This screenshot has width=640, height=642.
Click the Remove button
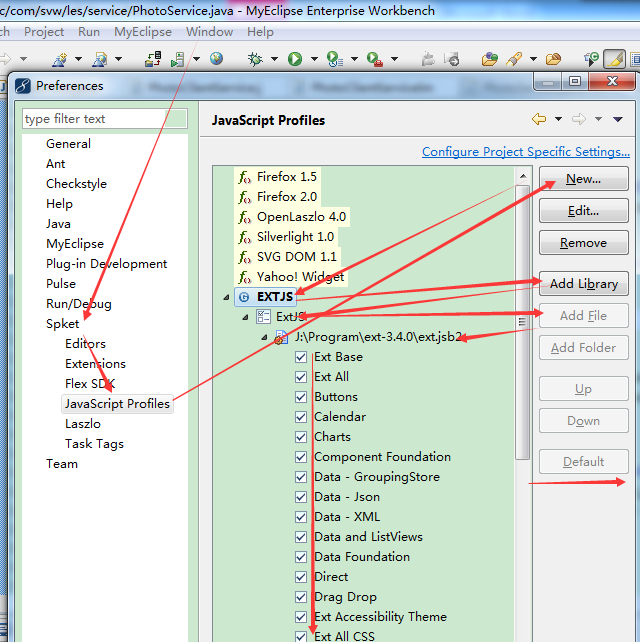point(583,243)
